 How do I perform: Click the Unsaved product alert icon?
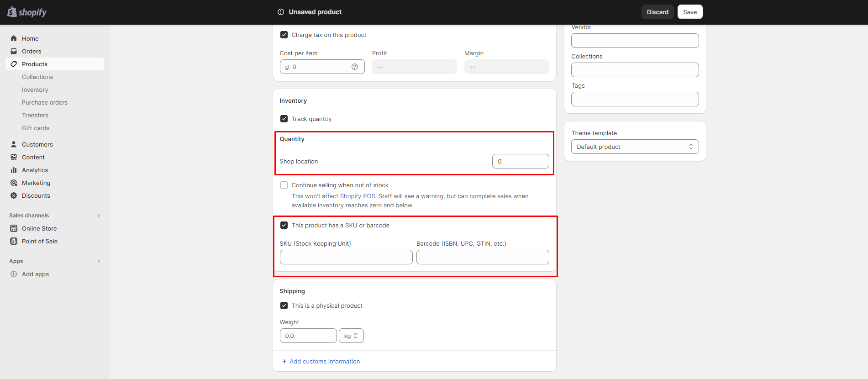click(x=281, y=12)
